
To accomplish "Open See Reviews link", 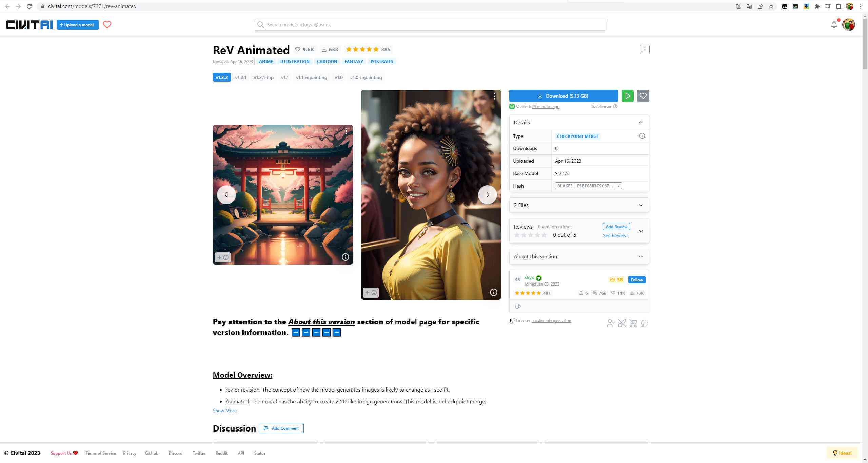I will coord(615,235).
